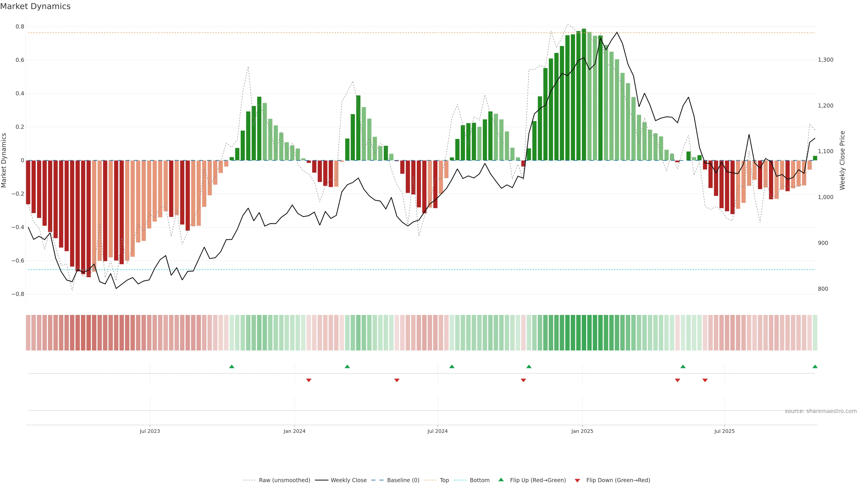
Task: Click the green Flip Up marker just after Jul 2024
Action: [452, 366]
